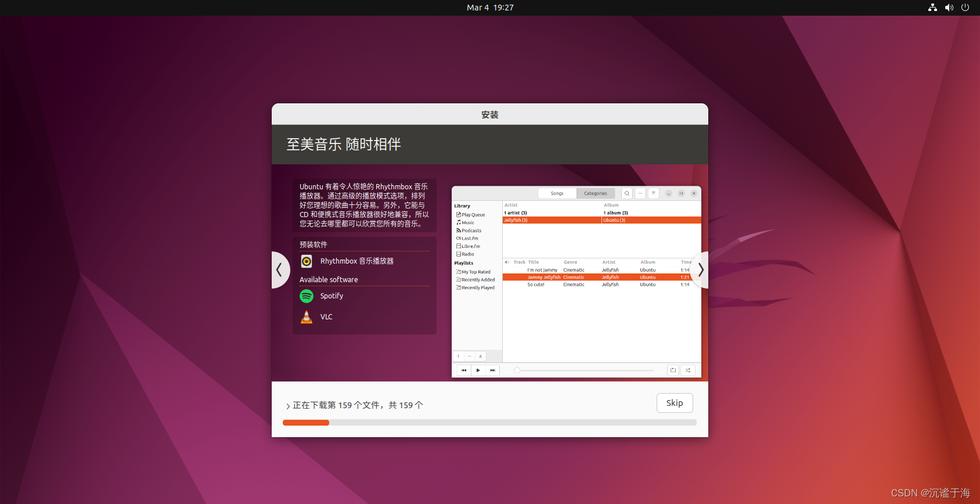Click the 'Spotify' text label

(x=332, y=296)
